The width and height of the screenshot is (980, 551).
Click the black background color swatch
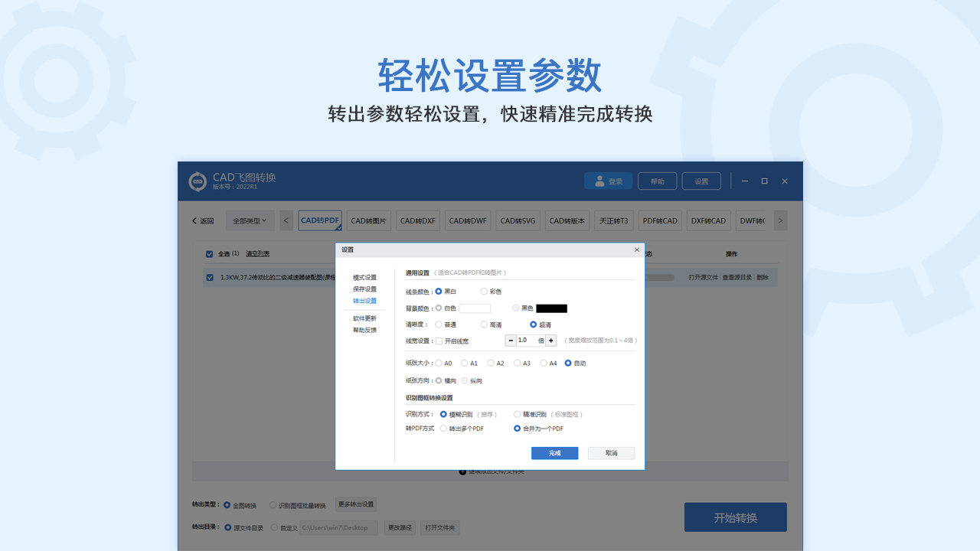[553, 308]
